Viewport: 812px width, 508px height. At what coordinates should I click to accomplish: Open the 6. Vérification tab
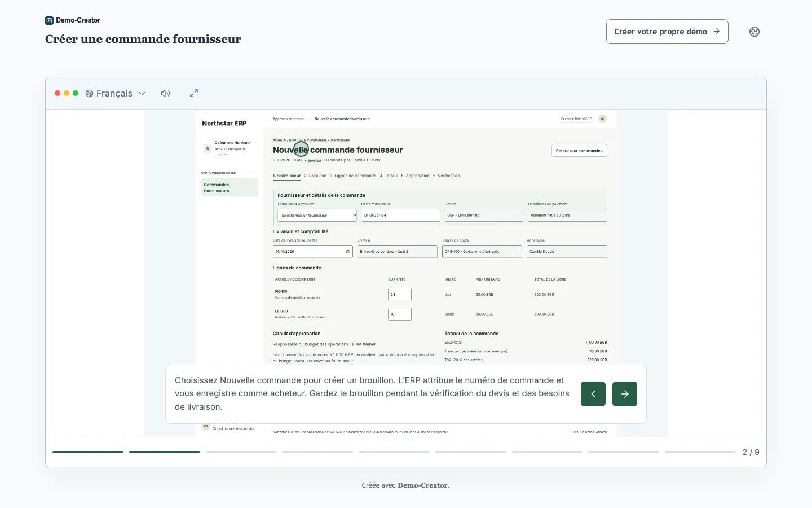click(446, 176)
